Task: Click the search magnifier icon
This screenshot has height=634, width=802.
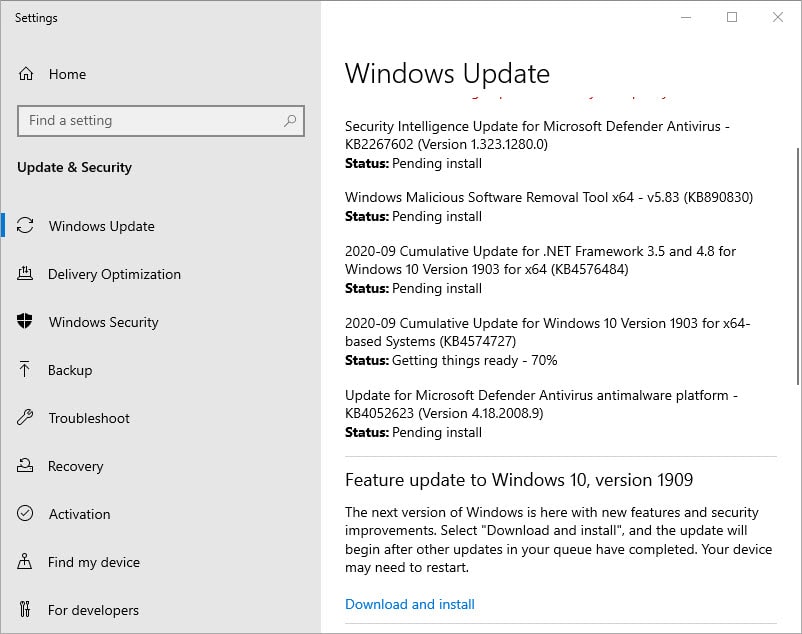Action: coord(290,121)
